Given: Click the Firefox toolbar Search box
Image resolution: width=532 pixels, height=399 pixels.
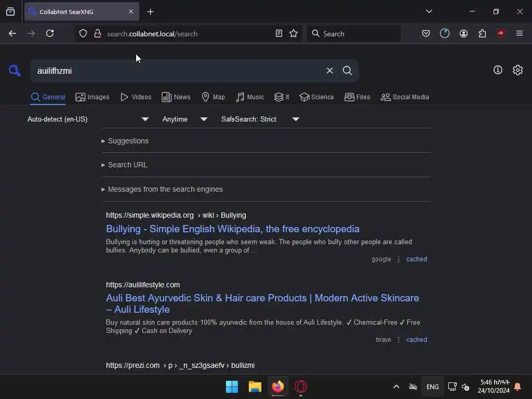Looking at the screenshot, I should point(354,34).
